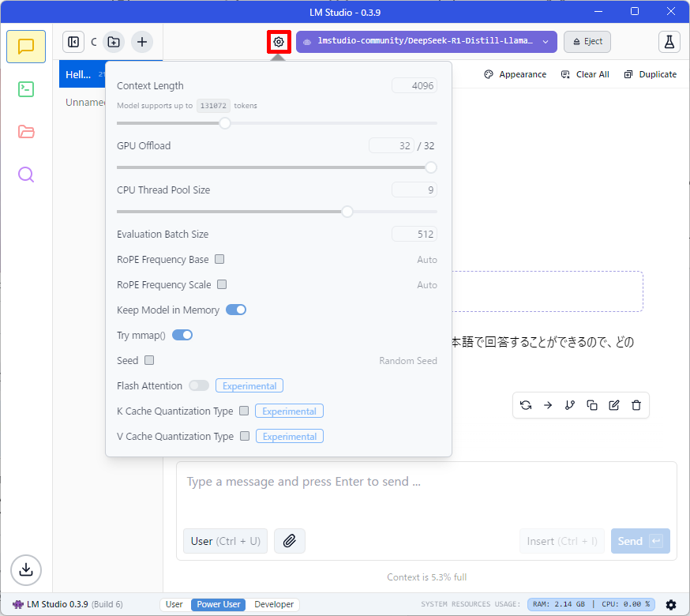Screen dimensions: 690x616
Task: Continue the assistant message with arrow icon
Action: click(548, 405)
